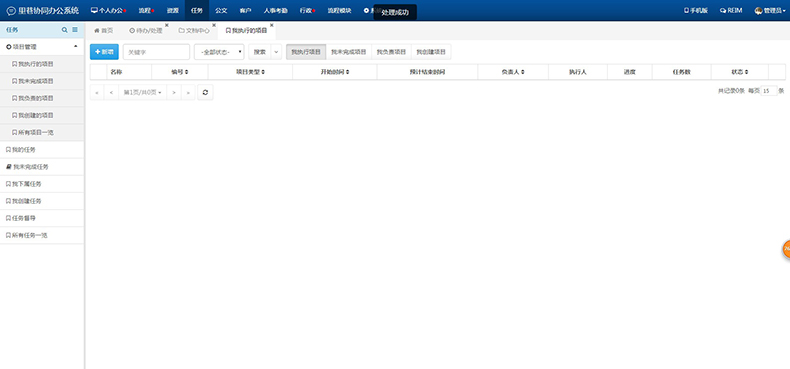This screenshot has width=790, height=369.
Task: Sort the table by 开始时间 column
Action: pos(335,72)
